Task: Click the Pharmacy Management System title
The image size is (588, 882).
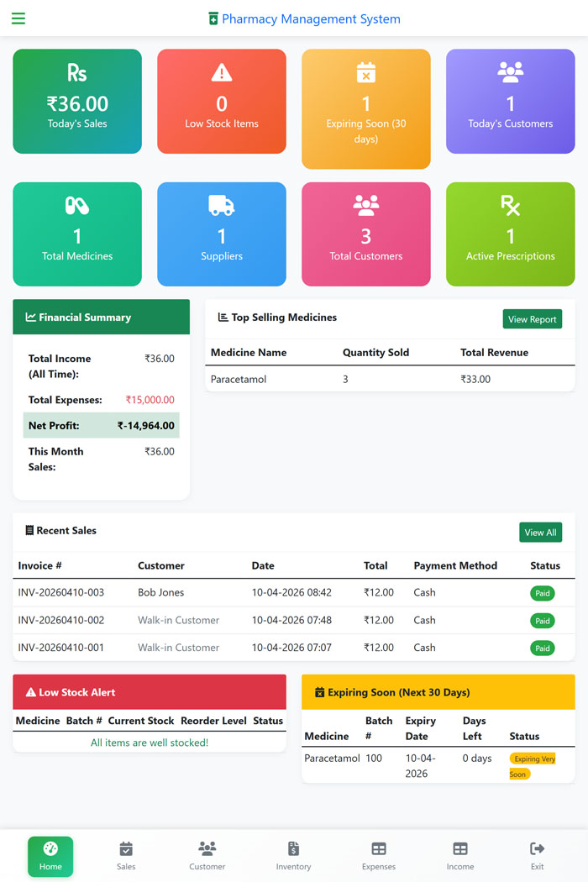Action: [311, 18]
